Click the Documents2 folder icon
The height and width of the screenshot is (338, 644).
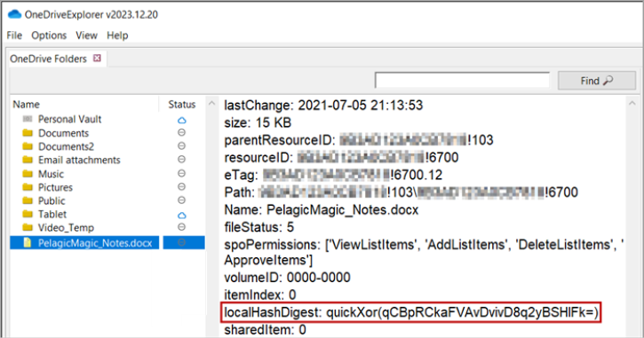(28, 146)
